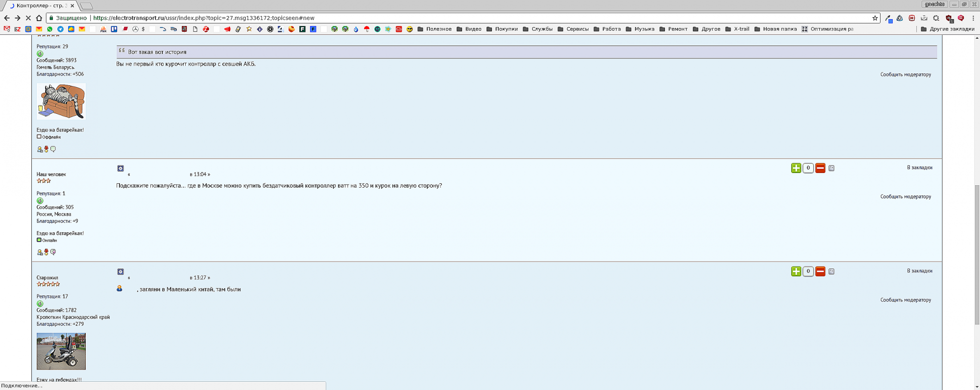Downvote the 13:04 post with red minus
Image resolution: width=980 pixels, height=390 pixels.
[x=820, y=168]
